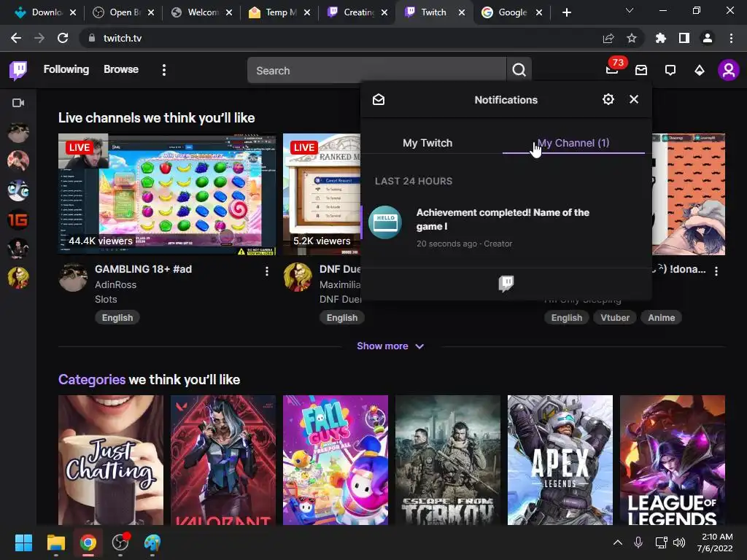Open the Just Chatting category
This screenshot has height=560, width=747.
pos(111,460)
